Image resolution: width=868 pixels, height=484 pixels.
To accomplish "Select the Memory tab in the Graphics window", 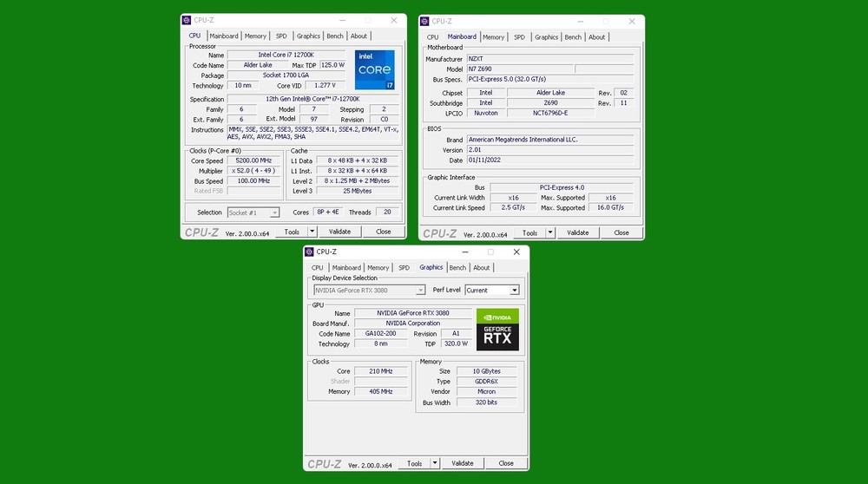I will 378,268.
